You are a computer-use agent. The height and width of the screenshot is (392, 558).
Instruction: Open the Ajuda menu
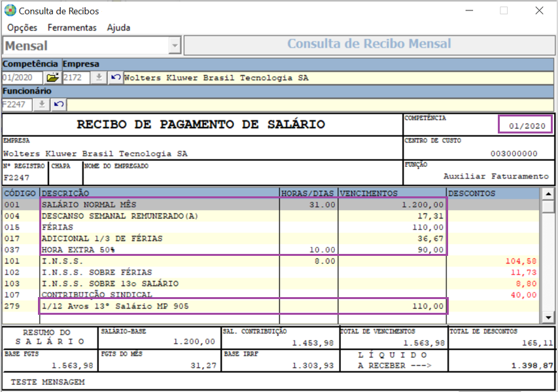[118, 27]
